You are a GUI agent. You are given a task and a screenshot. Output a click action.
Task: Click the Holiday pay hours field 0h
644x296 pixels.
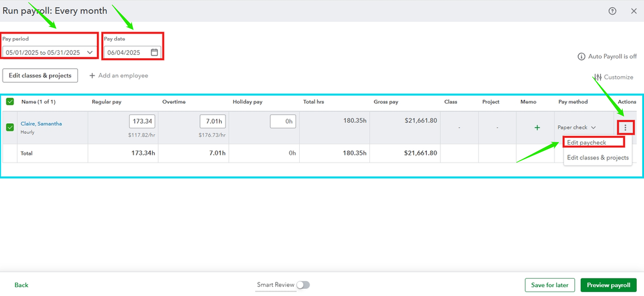(x=283, y=121)
